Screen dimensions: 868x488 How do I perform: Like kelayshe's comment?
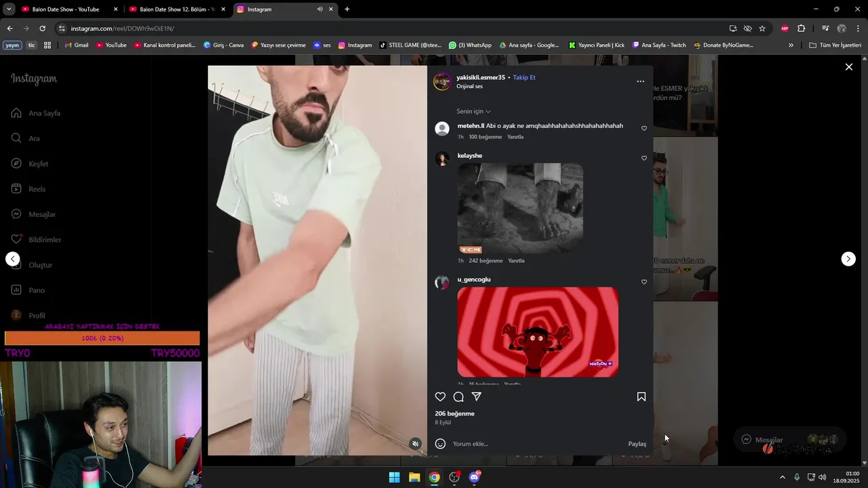[644, 158]
